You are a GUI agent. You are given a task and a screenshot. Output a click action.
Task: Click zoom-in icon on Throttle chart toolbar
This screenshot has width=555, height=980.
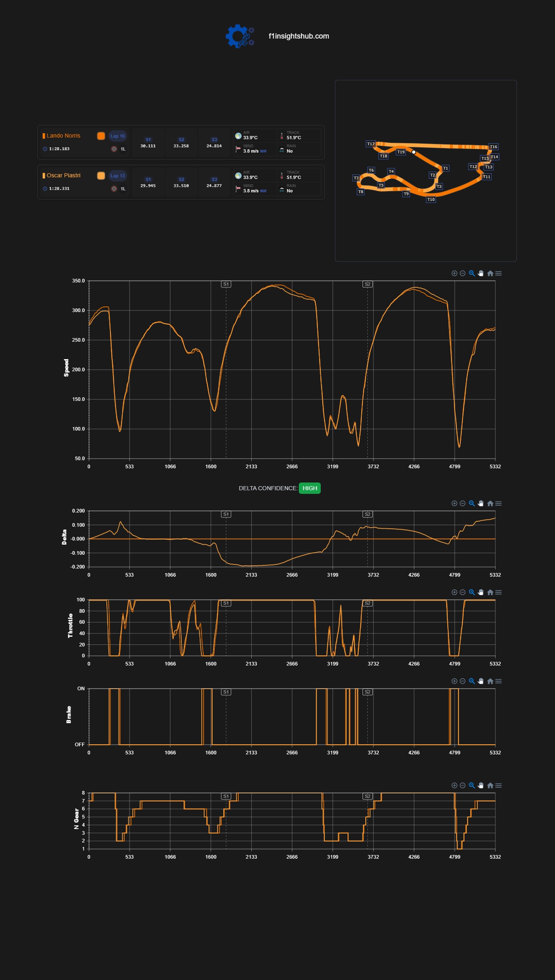pos(454,592)
